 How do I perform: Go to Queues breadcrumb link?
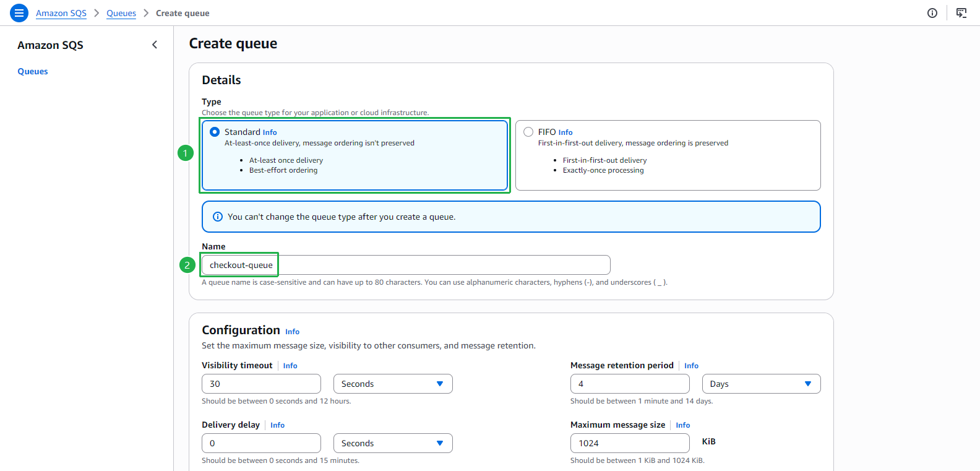tap(121, 13)
